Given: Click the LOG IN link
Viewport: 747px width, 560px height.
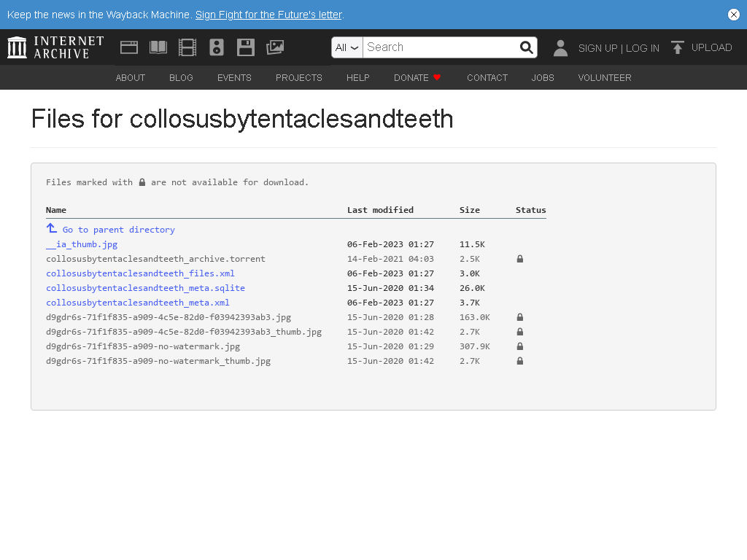Looking at the screenshot, I should pos(643,48).
